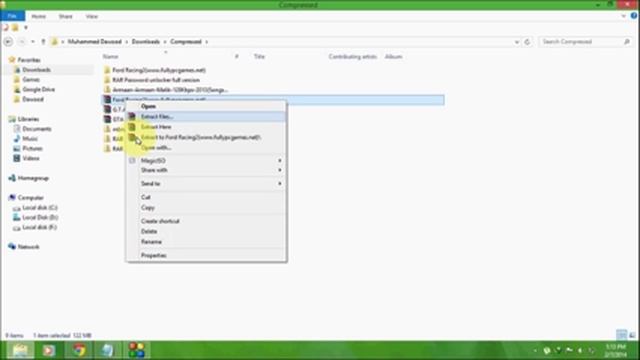The width and height of the screenshot is (640, 360).
Task: Expand the Send to submenu
Action: [x=280, y=184]
